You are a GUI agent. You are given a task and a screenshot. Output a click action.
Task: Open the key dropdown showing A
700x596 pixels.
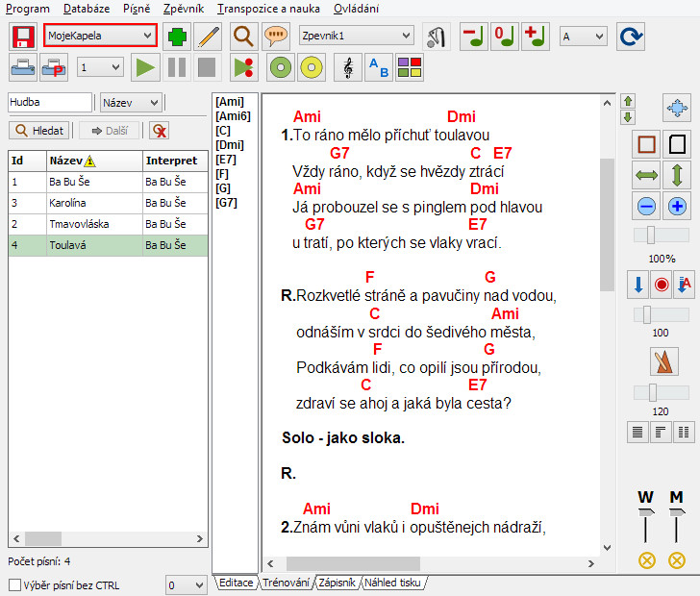pyautogui.click(x=583, y=37)
